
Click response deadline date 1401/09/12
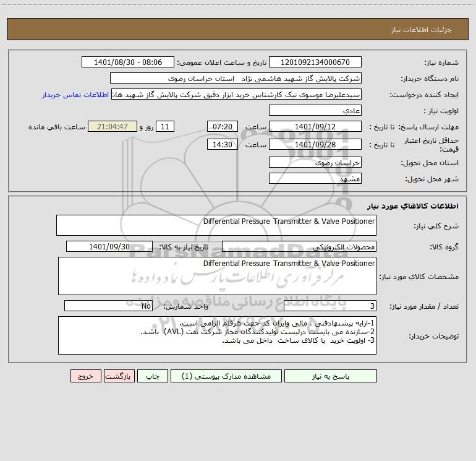pyautogui.click(x=315, y=126)
